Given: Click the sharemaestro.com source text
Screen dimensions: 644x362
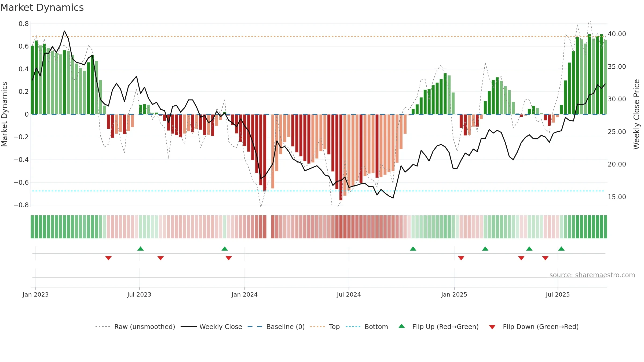Looking at the screenshot, I should pyautogui.click(x=592, y=275).
